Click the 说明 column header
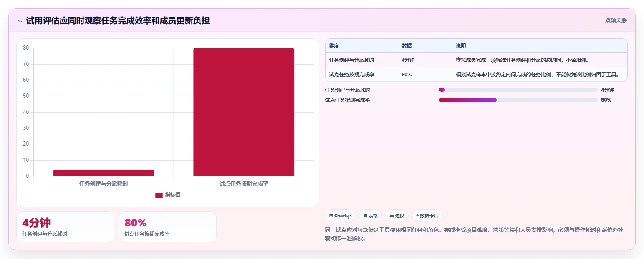The height and width of the screenshot is (259, 644). [x=461, y=46]
